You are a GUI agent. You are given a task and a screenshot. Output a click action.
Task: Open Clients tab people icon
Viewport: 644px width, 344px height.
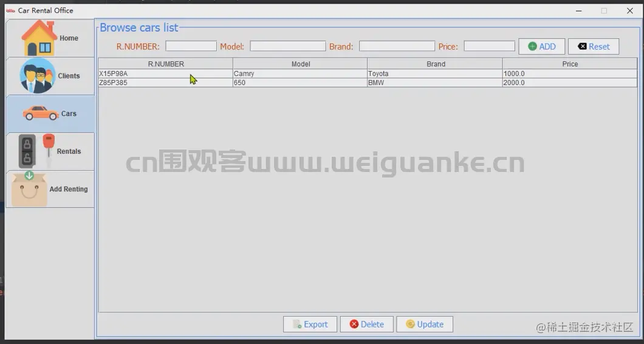pos(38,75)
